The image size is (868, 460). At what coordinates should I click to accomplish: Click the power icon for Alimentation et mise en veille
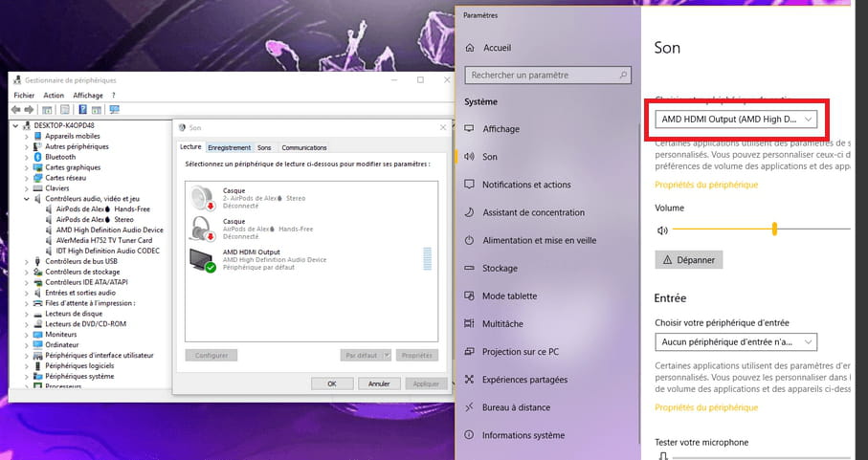tap(470, 240)
